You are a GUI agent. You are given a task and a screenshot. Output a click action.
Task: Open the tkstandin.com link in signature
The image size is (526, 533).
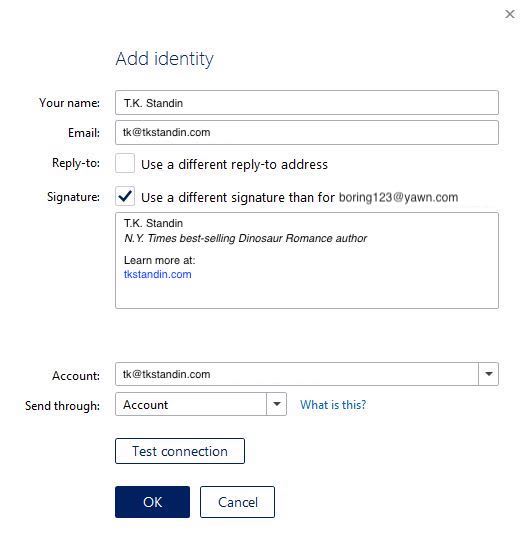tap(157, 274)
